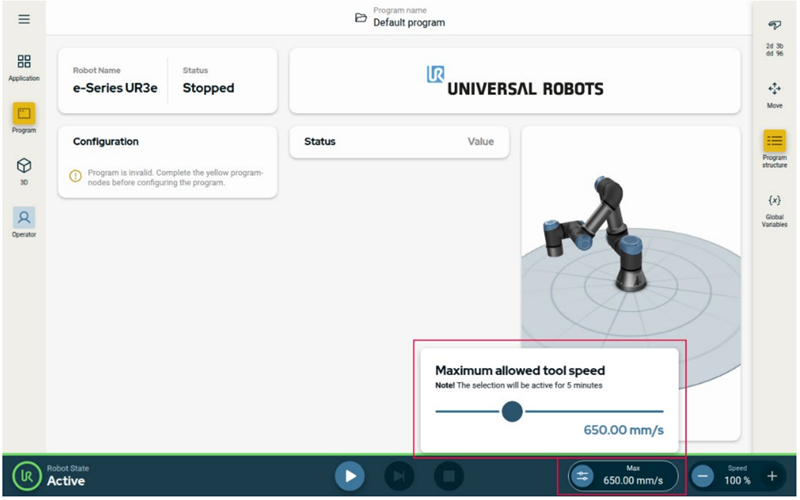Open the hamburger menu
The image size is (800, 500).
coord(24,20)
